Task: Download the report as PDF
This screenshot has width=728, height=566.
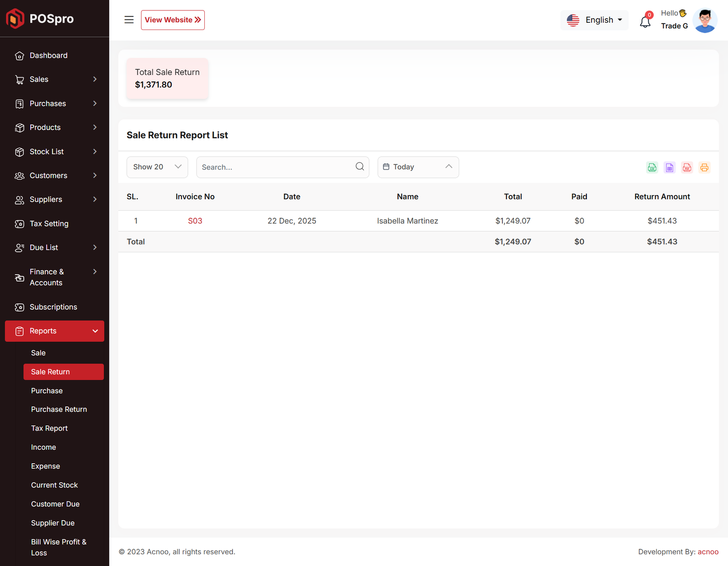Action: (687, 167)
